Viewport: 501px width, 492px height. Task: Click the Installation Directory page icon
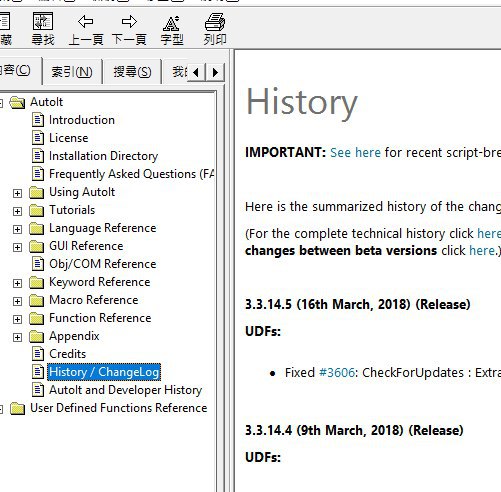[x=38, y=156]
